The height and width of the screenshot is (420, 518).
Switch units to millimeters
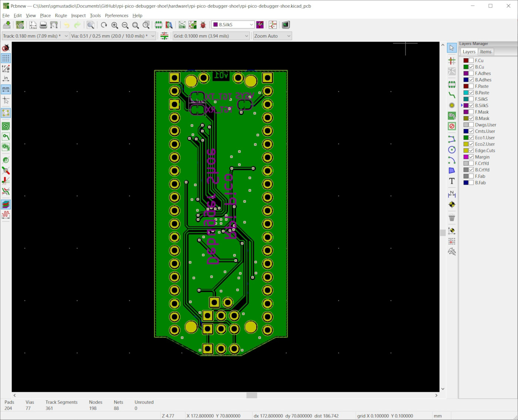(6, 89)
